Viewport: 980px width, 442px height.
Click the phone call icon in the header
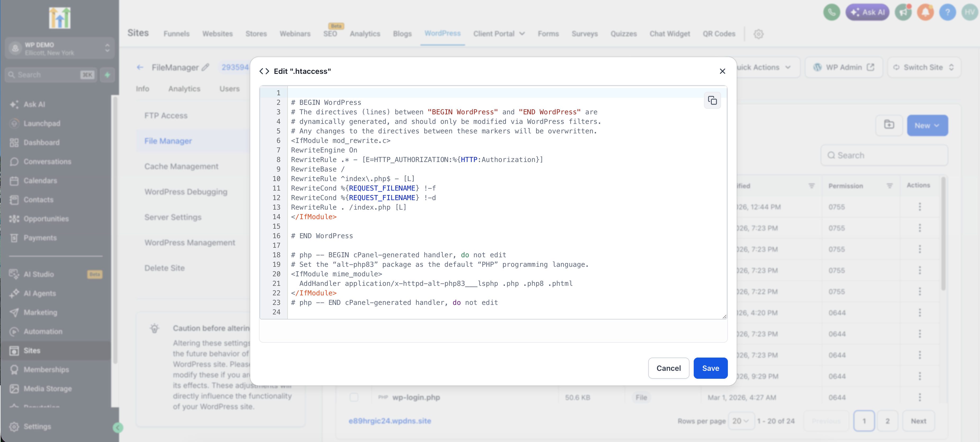[831, 12]
